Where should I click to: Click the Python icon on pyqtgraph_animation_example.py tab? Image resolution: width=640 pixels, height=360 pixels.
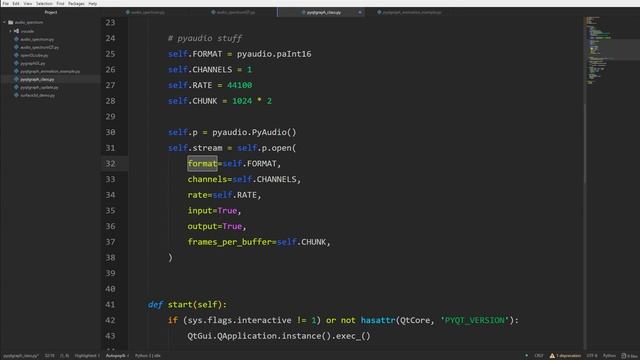pyautogui.click(x=379, y=12)
